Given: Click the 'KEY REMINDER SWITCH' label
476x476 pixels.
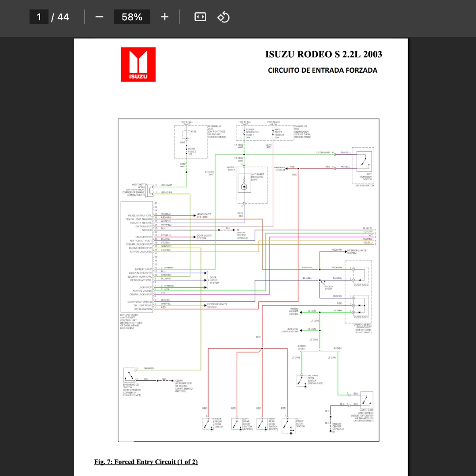Looking at the screenshot, I should [366, 177].
